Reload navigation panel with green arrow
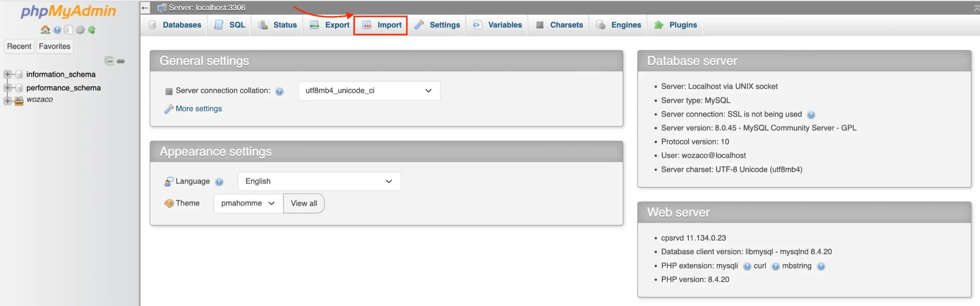The image size is (980, 306). point(91,29)
